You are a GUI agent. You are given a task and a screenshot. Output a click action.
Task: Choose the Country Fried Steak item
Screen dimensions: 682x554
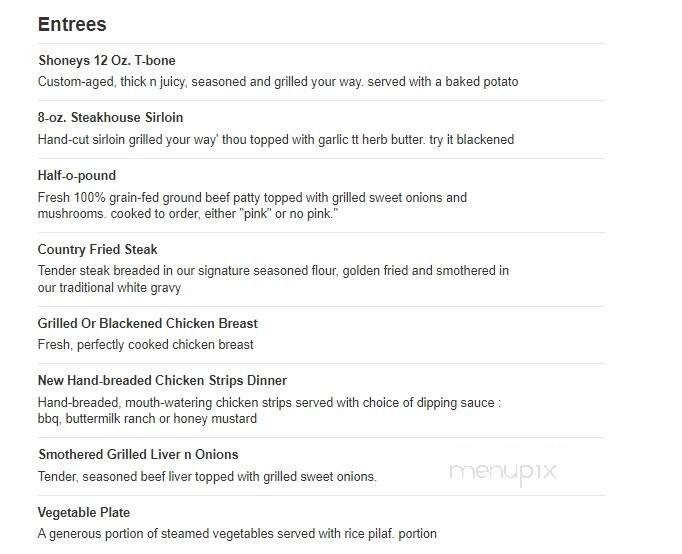pyautogui.click(x=97, y=249)
